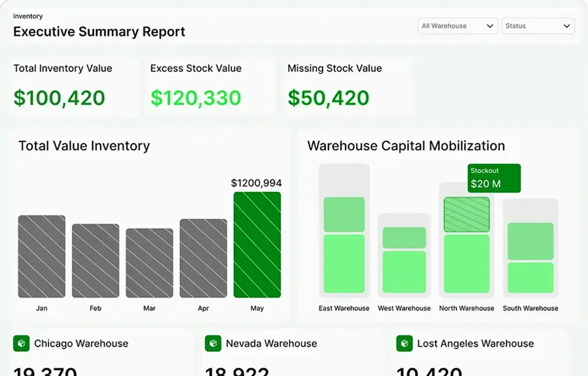Click the Excess Stock Value $120,330 card
This screenshot has width=588, height=376.
(209, 86)
